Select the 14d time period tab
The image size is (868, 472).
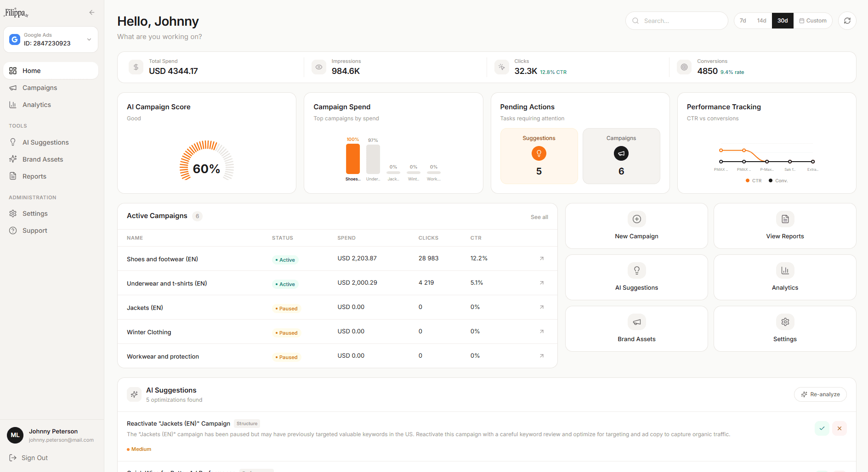[761, 20]
